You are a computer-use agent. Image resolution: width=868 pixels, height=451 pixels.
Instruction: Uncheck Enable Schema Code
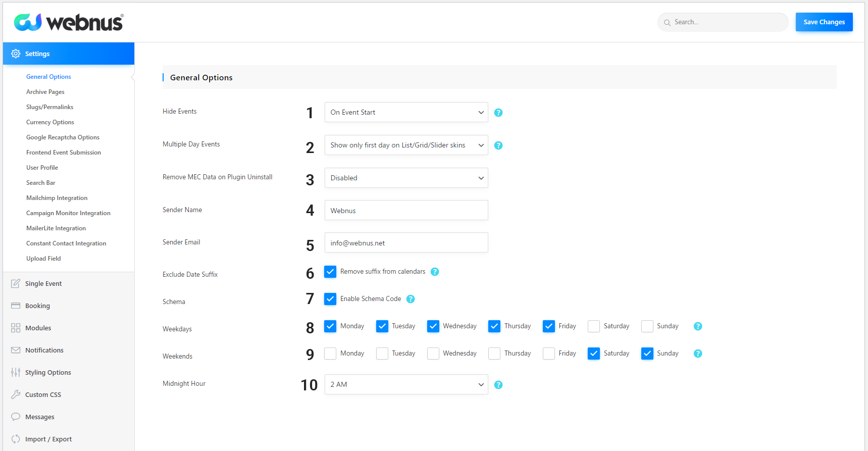tap(330, 299)
